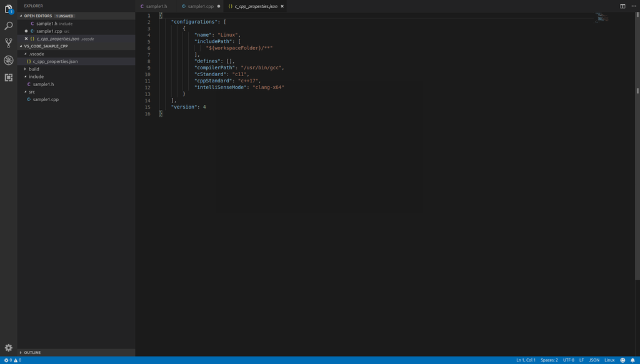This screenshot has width=640, height=364.
Task: Collapse the Open Editors section
Action: pyautogui.click(x=76, y=16)
